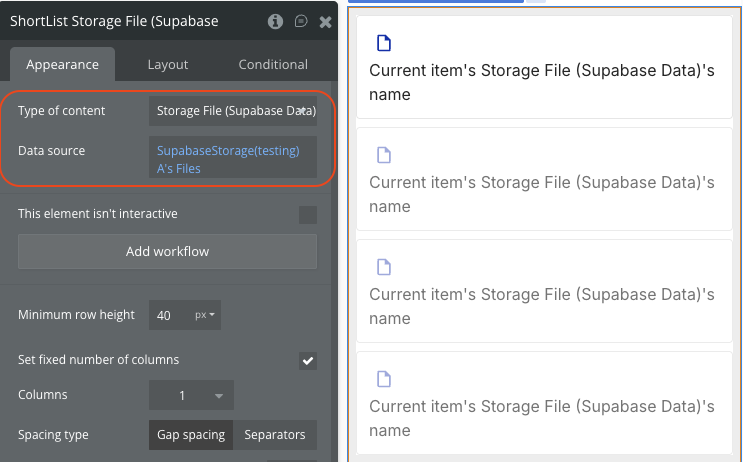Open the Type of content dropdown

(233, 111)
